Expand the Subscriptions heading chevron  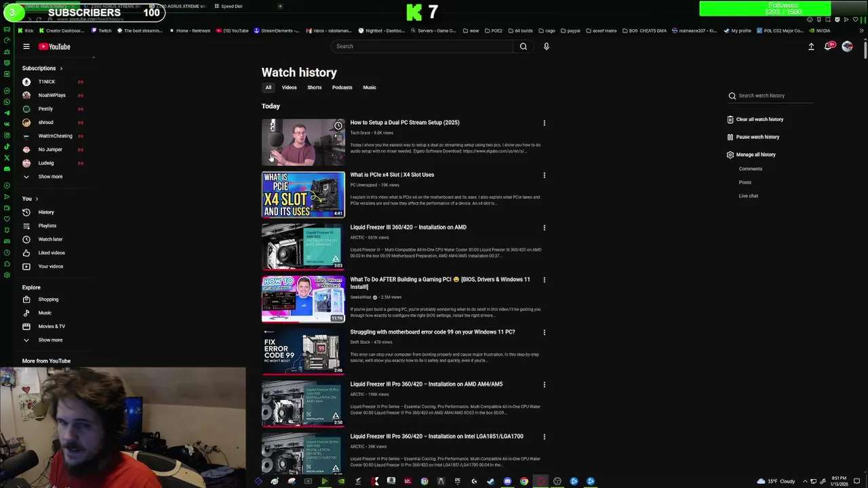click(61, 68)
